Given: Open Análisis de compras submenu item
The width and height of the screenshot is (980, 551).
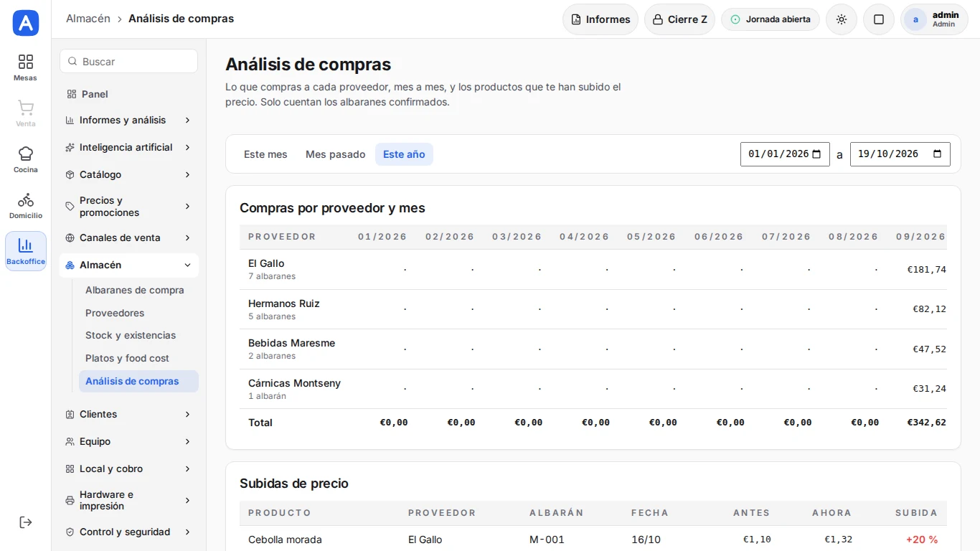Looking at the screenshot, I should [x=138, y=382].
